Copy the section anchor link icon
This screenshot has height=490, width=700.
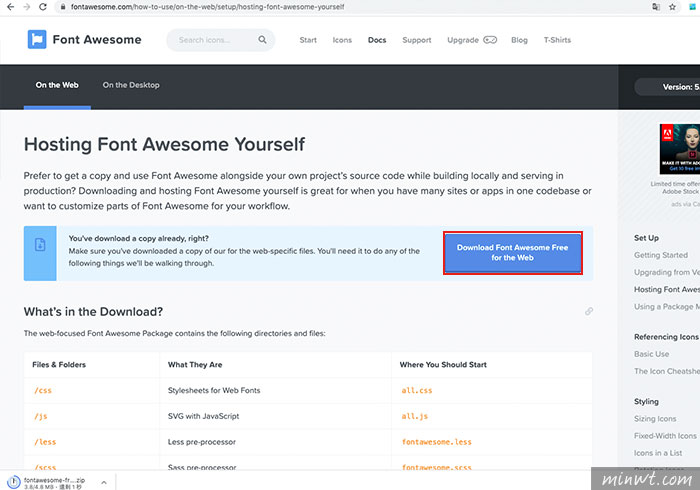(x=589, y=311)
